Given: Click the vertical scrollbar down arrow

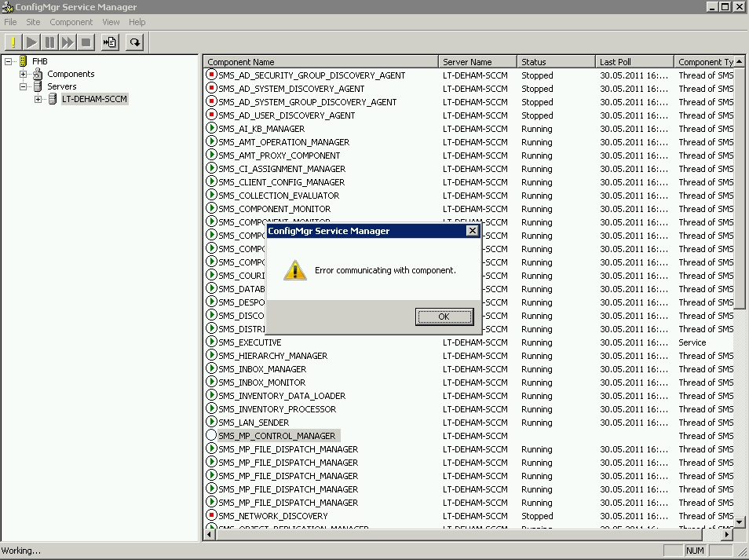Looking at the screenshot, I should click(739, 522).
